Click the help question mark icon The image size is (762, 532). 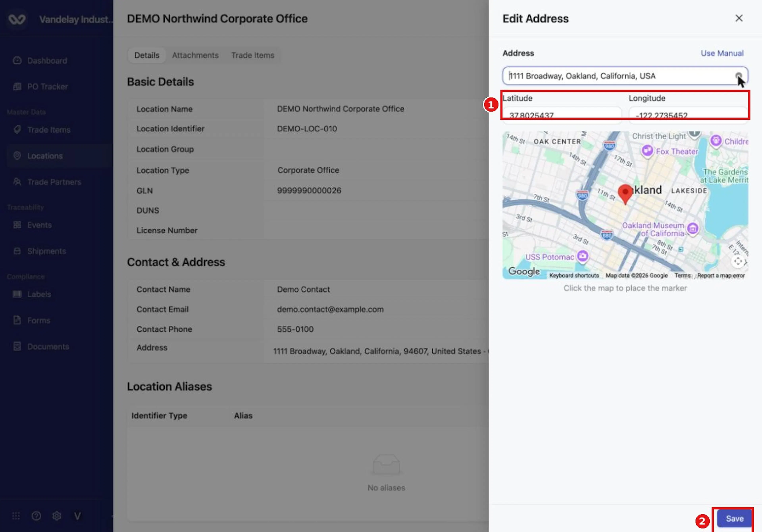[36, 516]
